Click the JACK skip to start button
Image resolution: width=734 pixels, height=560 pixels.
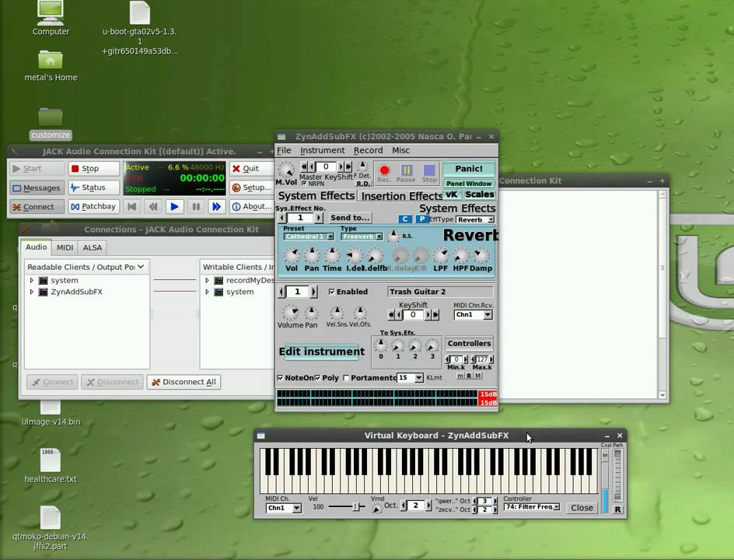pyautogui.click(x=132, y=206)
